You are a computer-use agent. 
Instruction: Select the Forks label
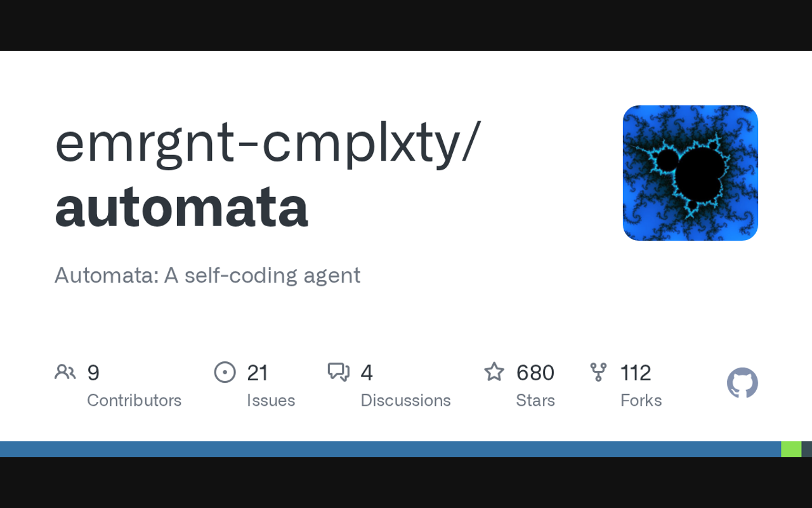point(641,400)
